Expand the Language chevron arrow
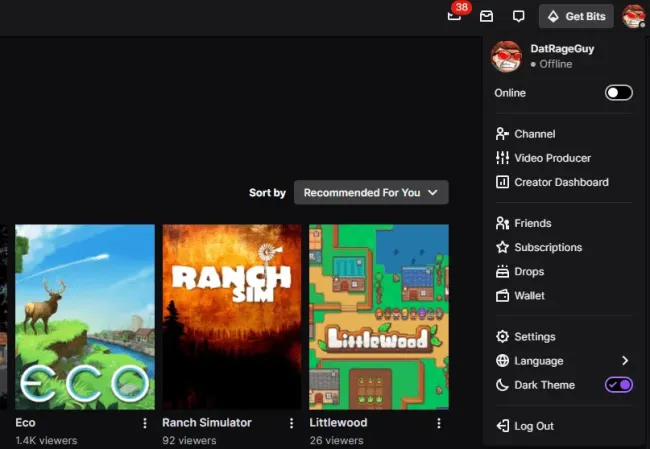Image resolution: width=650 pixels, height=449 pixels. coord(625,361)
